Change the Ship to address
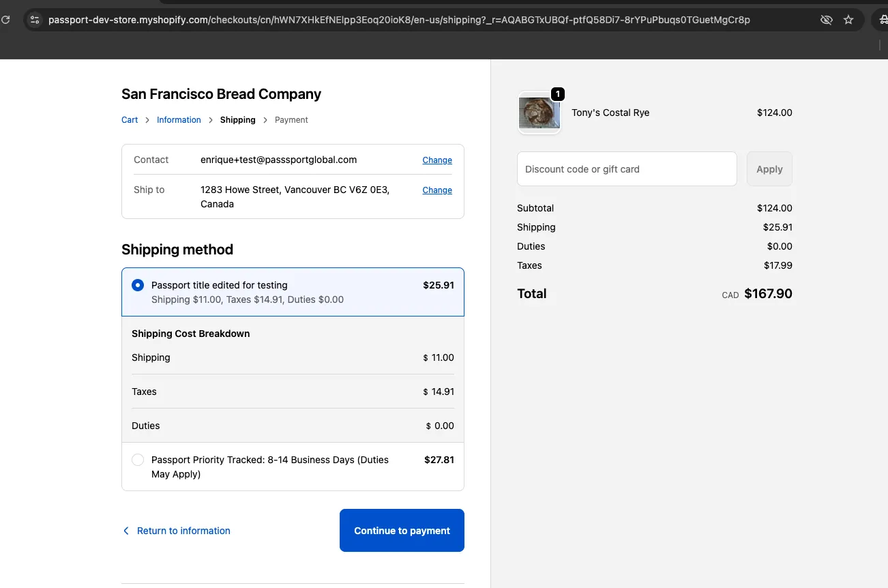The height and width of the screenshot is (588, 888). [437, 190]
